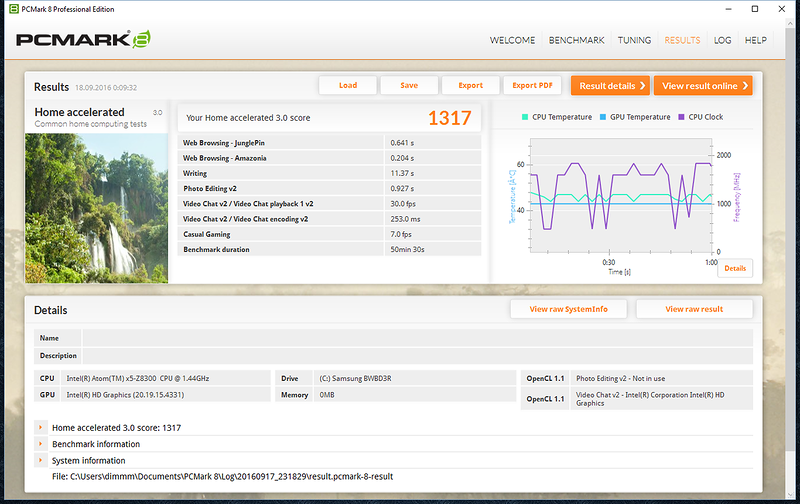Click the 50min 30s duration value
Viewport: 800px width, 504px height.
pos(407,249)
